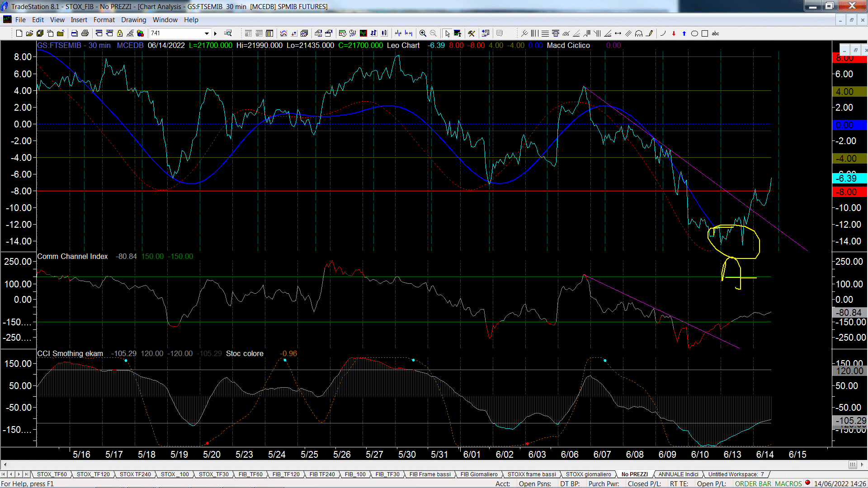Open print preview with the screen icon
Viewport: 868px width, 488px height.
click(x=74, y=33)
